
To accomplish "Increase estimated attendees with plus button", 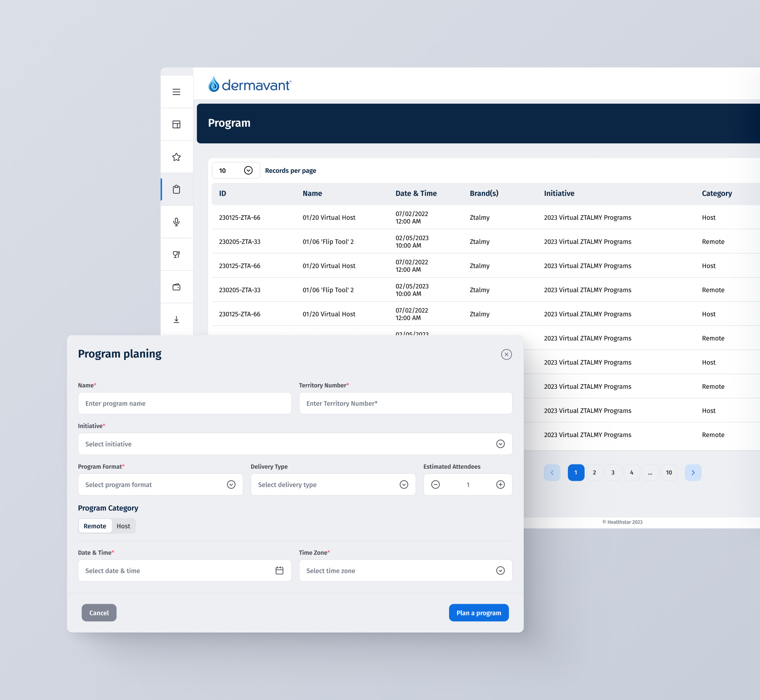I will (500, 485).
